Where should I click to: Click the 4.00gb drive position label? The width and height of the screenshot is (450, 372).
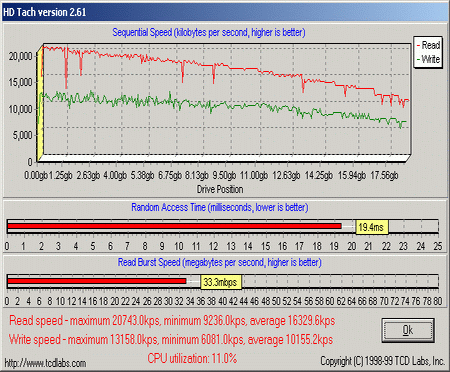(x=115, y=175)
